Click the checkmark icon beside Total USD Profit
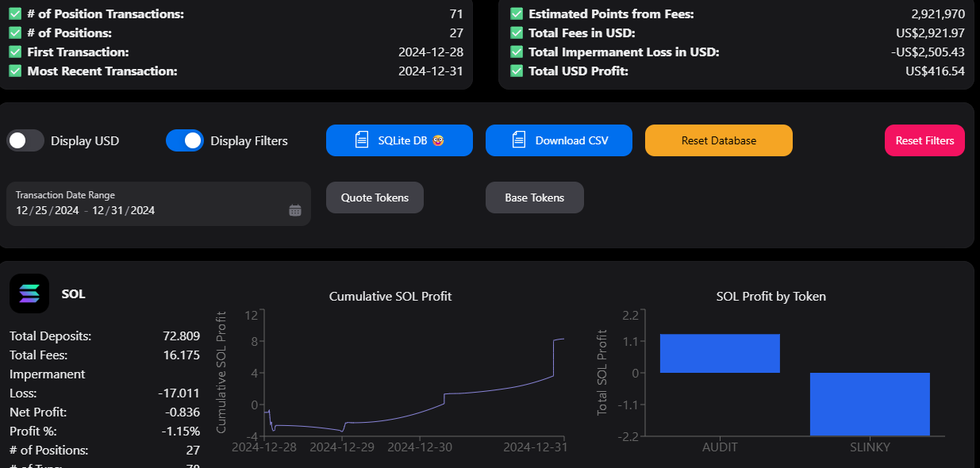This screenshot has height=468, width=980. point(517,71)
